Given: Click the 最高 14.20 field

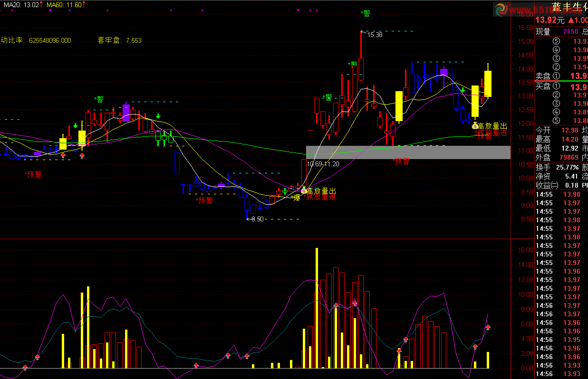Looking at the screenshot, I should 557,139.
